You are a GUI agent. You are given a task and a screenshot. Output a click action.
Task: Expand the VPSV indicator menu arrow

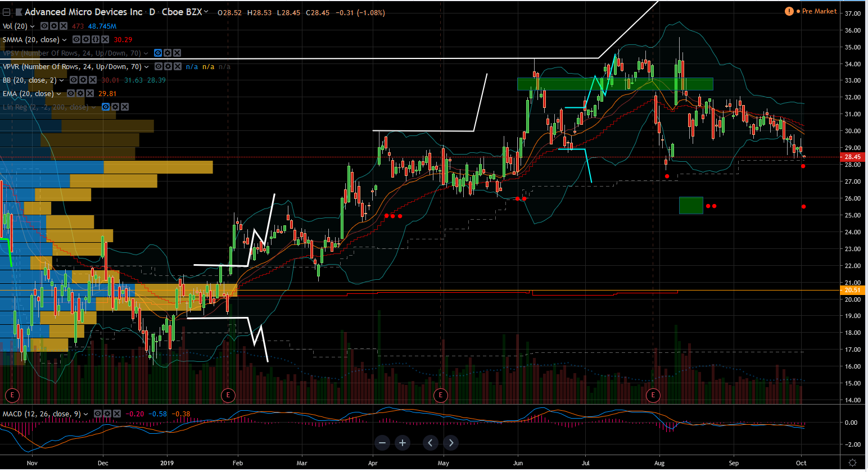click(146, 53)
